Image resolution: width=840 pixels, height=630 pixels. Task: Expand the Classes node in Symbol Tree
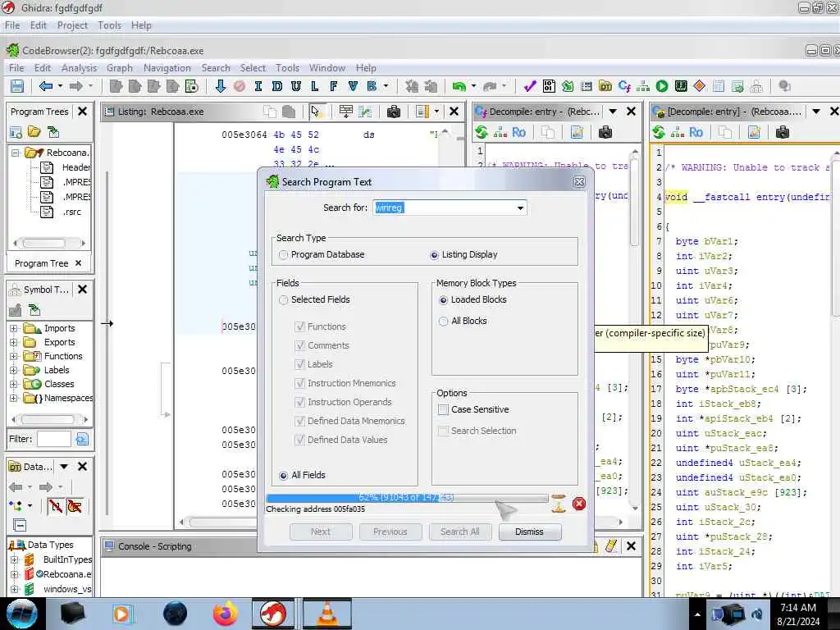[x=14, y=384]
